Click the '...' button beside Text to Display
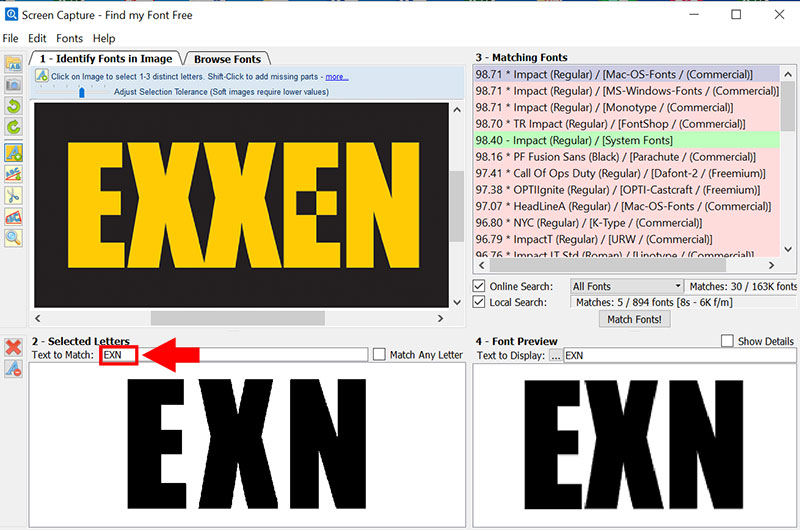This screenshot has height=530, width=800. click(x=556, y=356)
